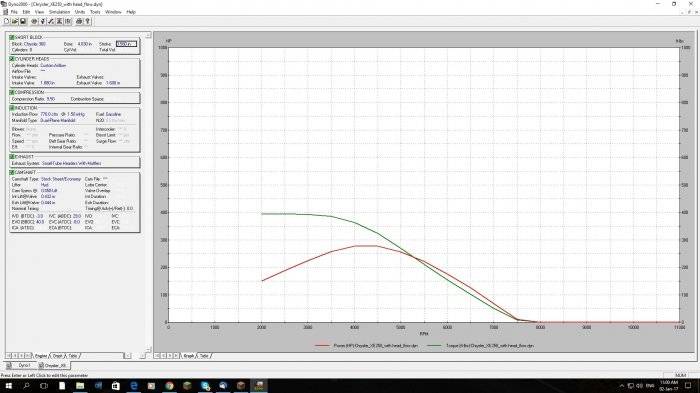Screen dimensions: 700x393
Task: Open Edge browser from the taskbar
Action: tap(133, 385)
